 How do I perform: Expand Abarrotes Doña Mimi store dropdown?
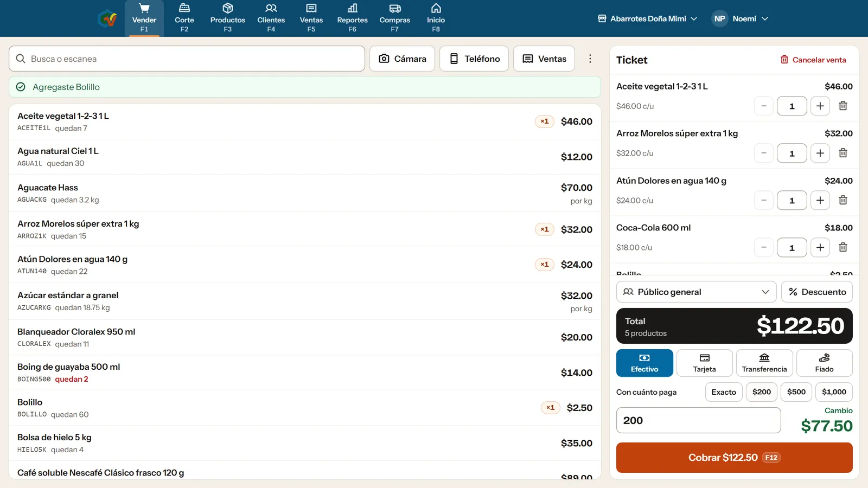point(647,18)
